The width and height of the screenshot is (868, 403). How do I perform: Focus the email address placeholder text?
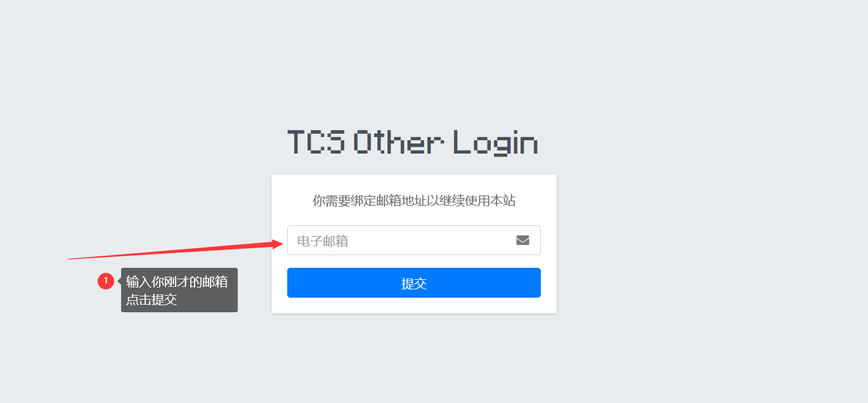323,241
